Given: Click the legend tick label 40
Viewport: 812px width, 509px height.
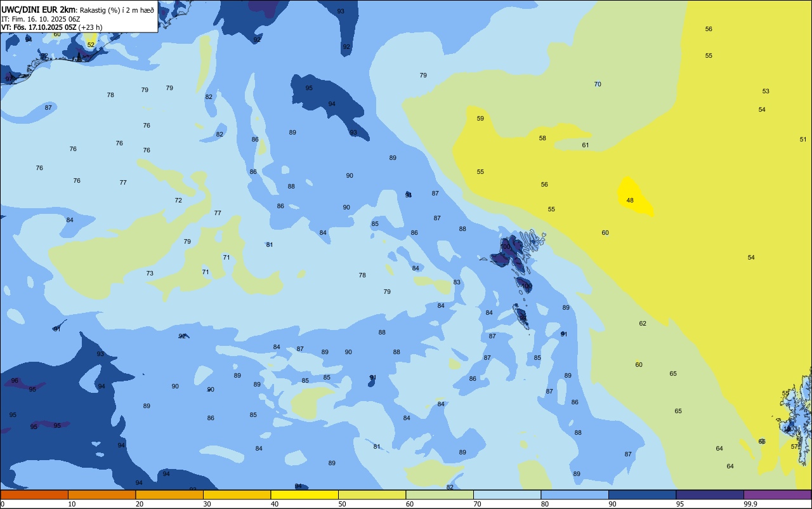Looking at the screenshot, I should coord(275,504).
